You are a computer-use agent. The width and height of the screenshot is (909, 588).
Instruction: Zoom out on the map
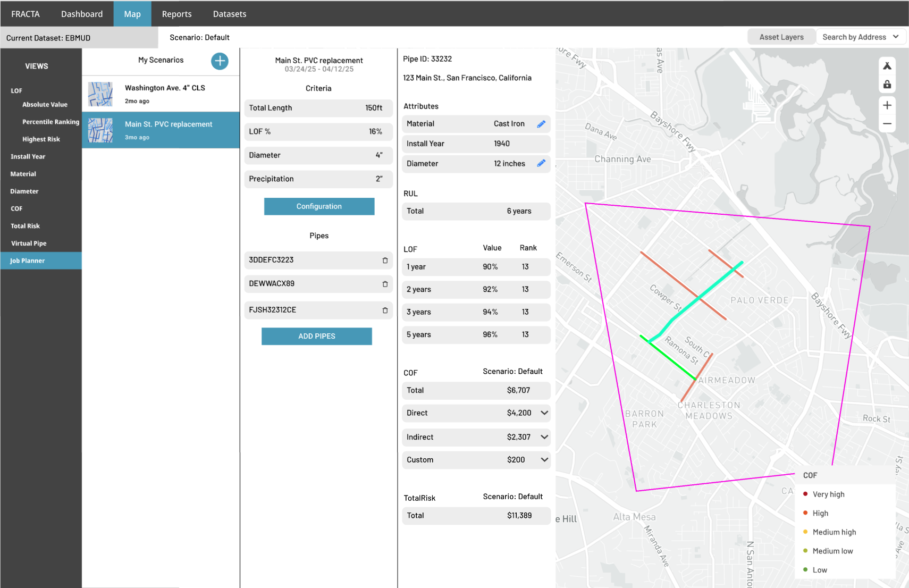point(887,123)
